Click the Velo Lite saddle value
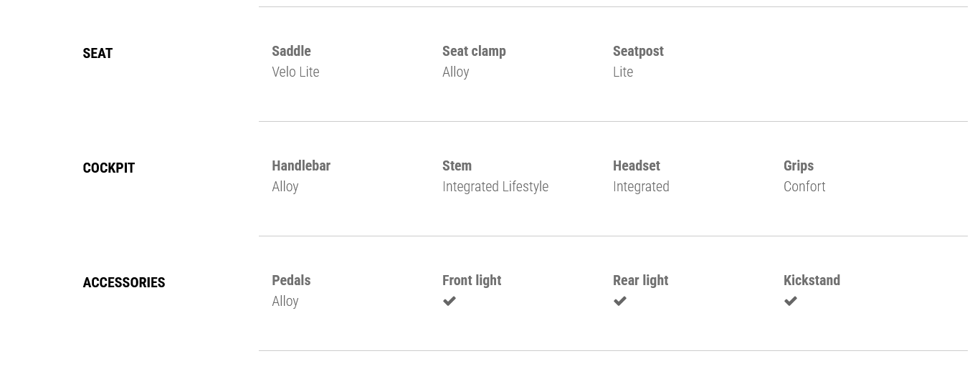980x389 pixels. [295, 72]
